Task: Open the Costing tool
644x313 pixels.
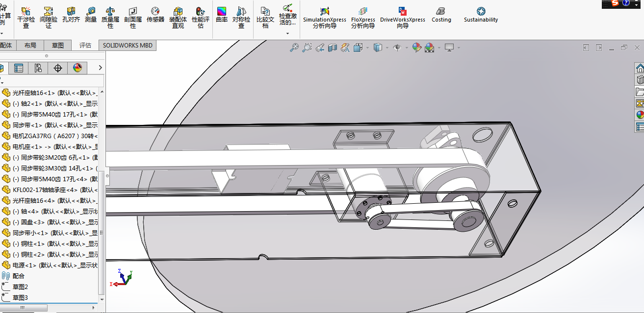Action: (441, 15)
